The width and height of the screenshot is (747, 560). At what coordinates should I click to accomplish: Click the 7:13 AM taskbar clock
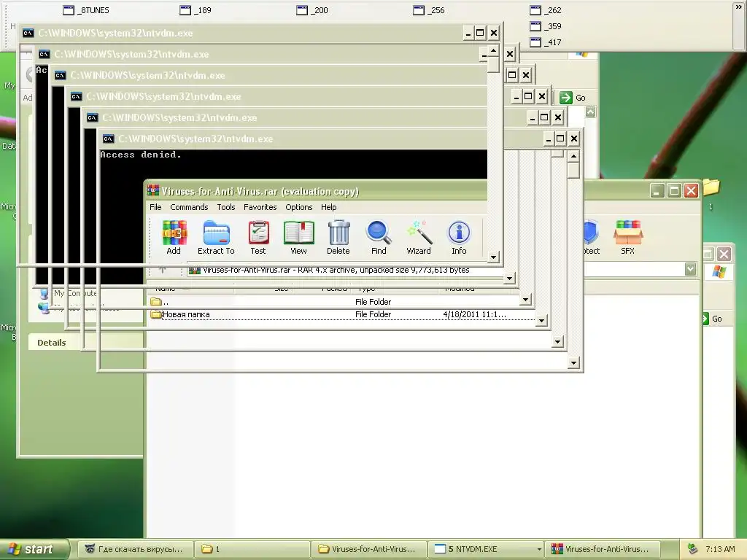click(720, 549)
